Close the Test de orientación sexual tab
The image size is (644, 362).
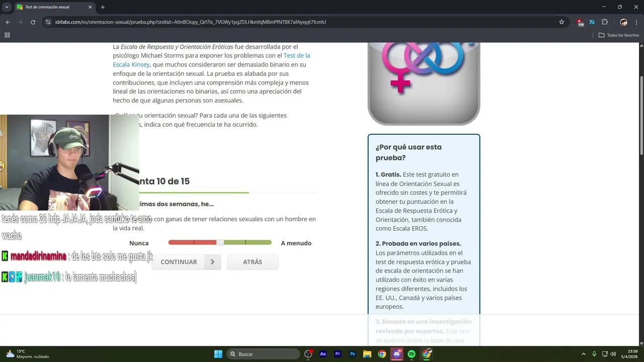pyautogui.click(x=90, y=7)
